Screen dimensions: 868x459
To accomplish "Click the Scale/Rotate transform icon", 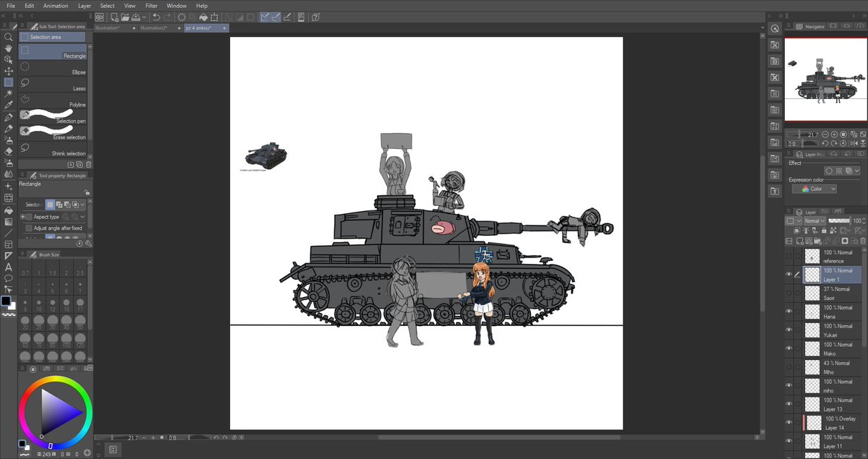I will 216,17.
